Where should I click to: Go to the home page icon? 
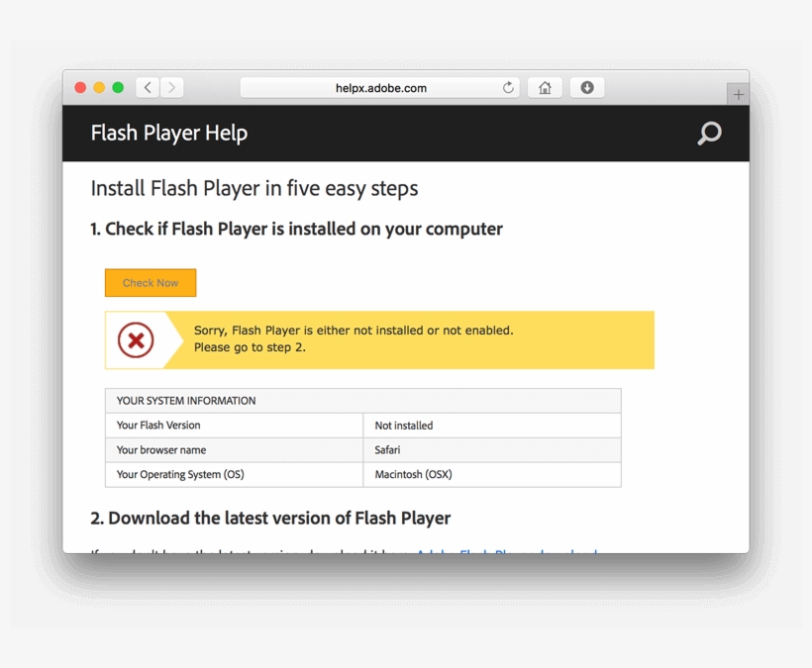545,87
